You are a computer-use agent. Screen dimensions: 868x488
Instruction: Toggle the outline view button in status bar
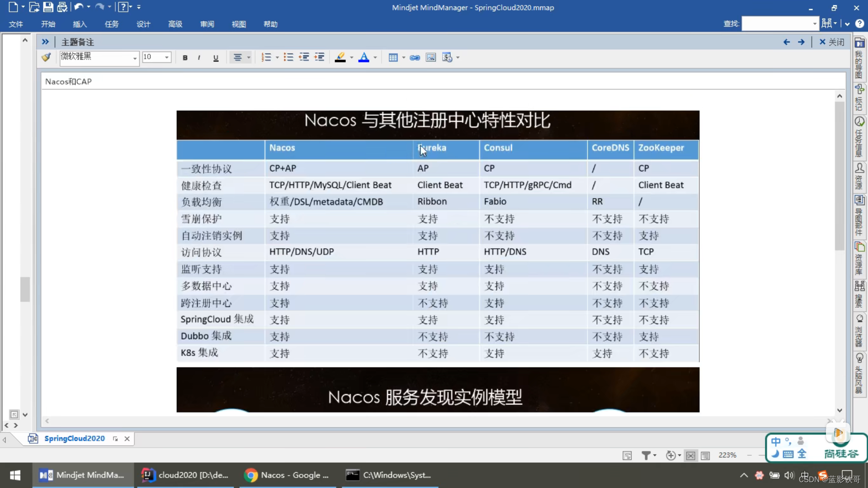coord(705,455)
